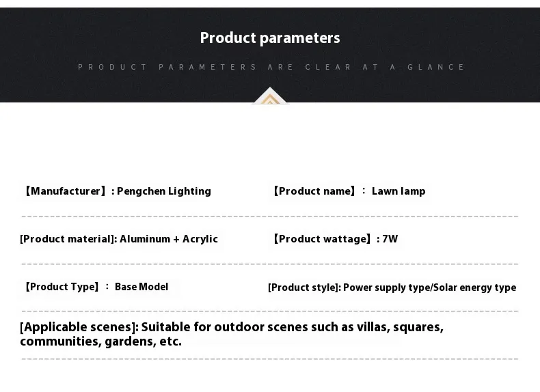Viewport: 540px width, 392px height.
Task: Click the "Product parameters" heading
Action: tap(270, 38)
